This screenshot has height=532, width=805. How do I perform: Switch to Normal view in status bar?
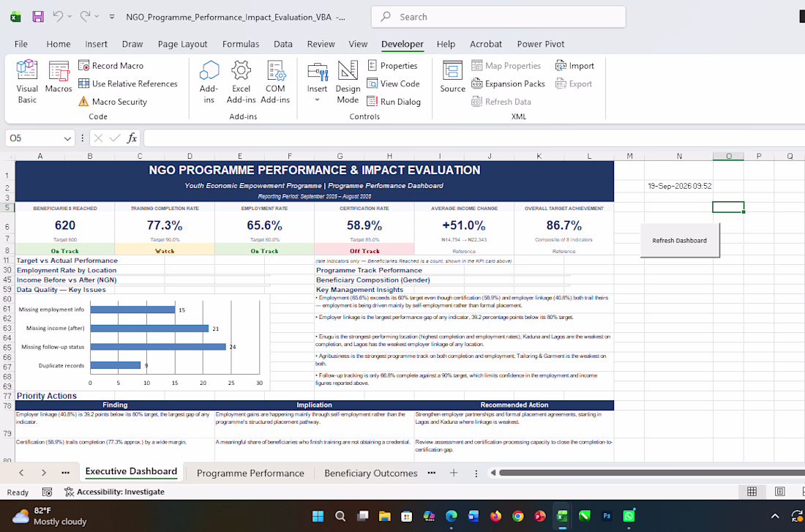[752, 492]
